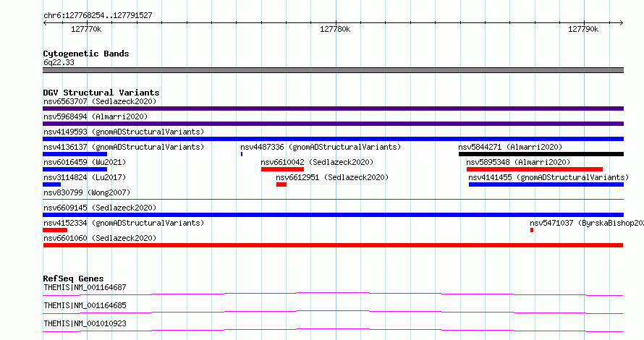Click the thin red nsv830799 line
This screenshot has width=644, height=340.
point(333,200)
